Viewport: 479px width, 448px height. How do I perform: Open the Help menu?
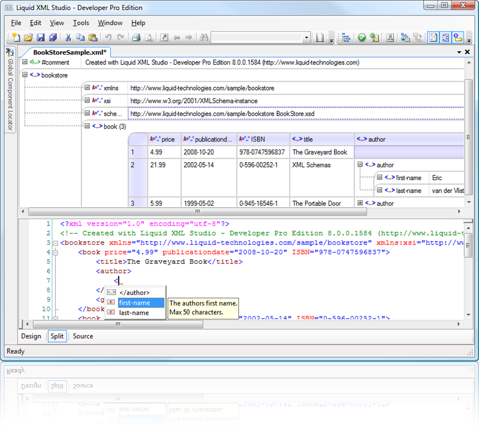[138, 23]
